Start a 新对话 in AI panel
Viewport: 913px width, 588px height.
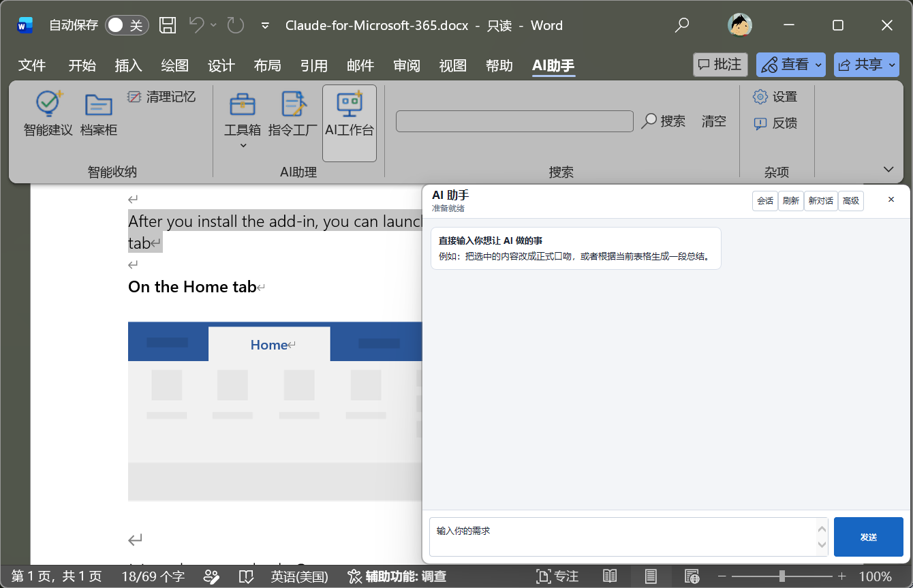821,200
